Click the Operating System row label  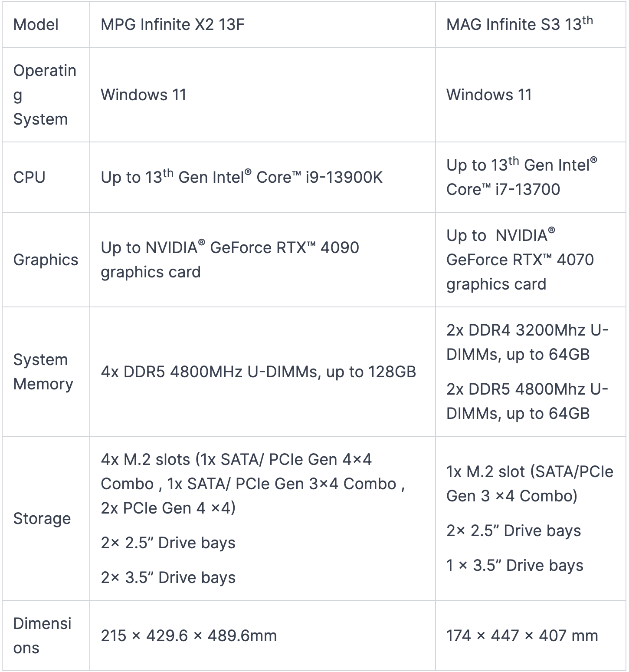pos(45,95)
